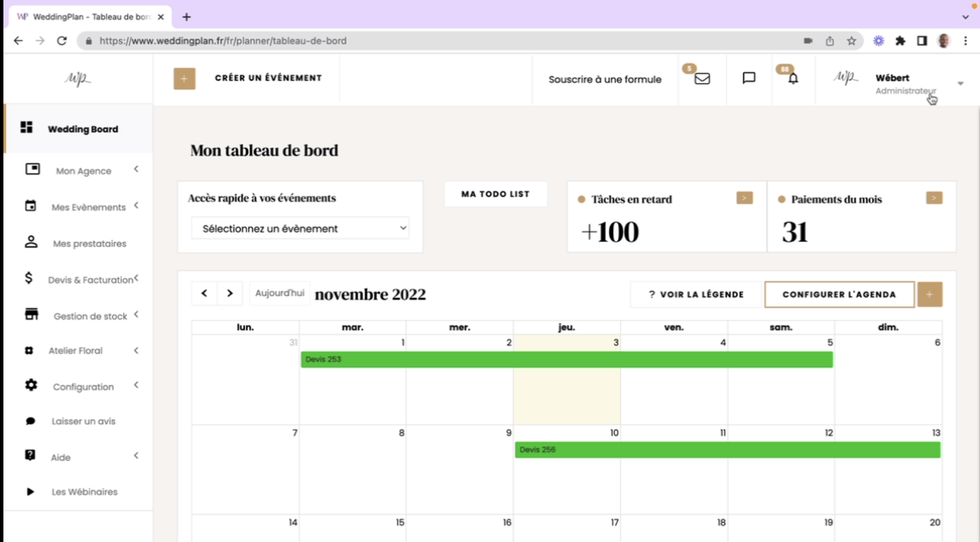
Task: Bookmark this page with the star icon
Action: click(x=851, y=41)
